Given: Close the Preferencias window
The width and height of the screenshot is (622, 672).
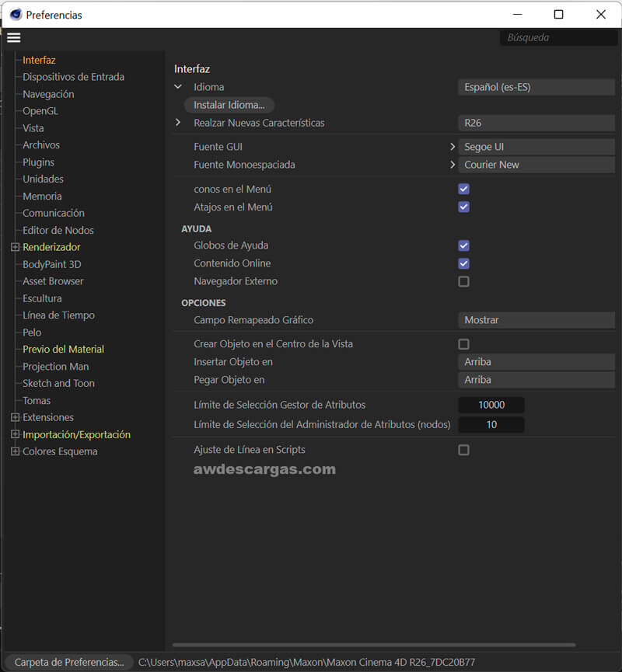Looking at the screenshot, I should pyautogui.click(x=600, y=15).
